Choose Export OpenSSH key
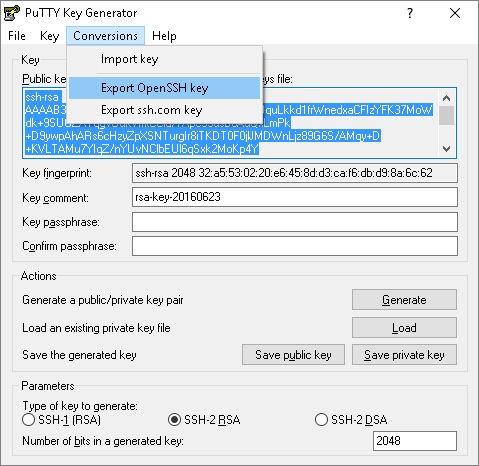This screenshot has height=466, width=479. (164, 88)
